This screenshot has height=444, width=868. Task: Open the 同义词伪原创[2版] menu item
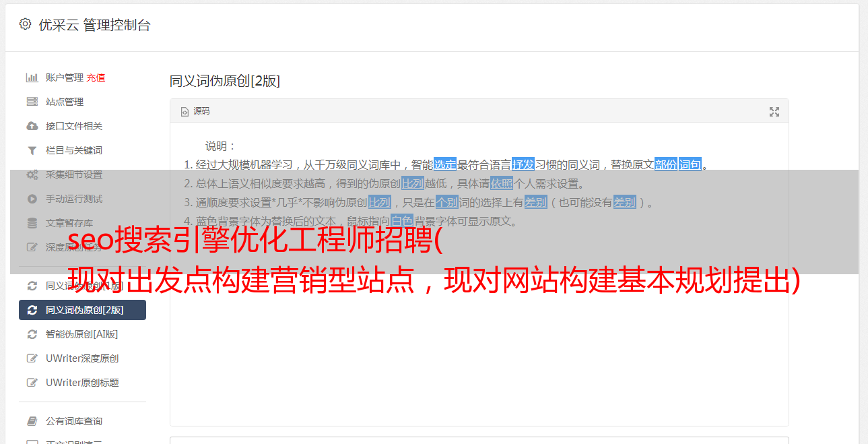(82, 310)
